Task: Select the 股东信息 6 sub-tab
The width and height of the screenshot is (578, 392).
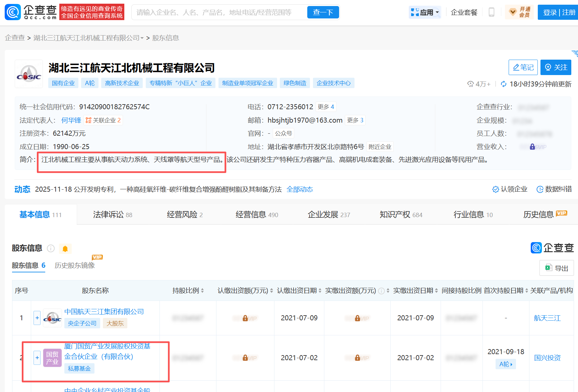Action: [x=28, y=265]
